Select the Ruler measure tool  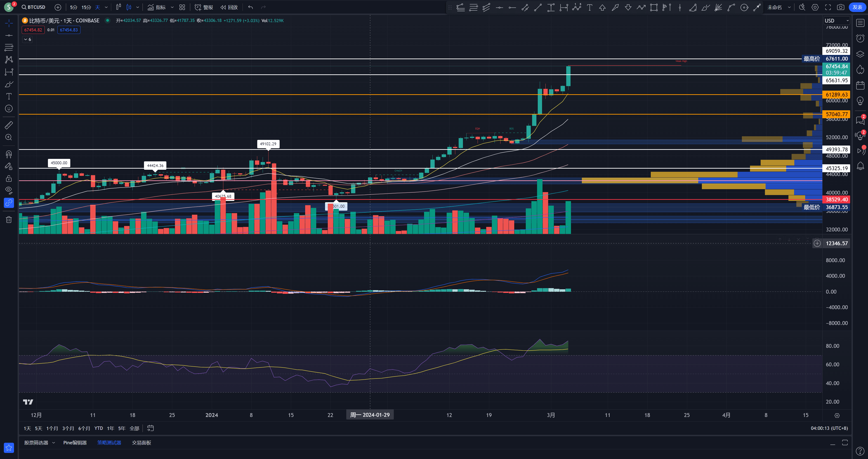click(x=9, y=125)
